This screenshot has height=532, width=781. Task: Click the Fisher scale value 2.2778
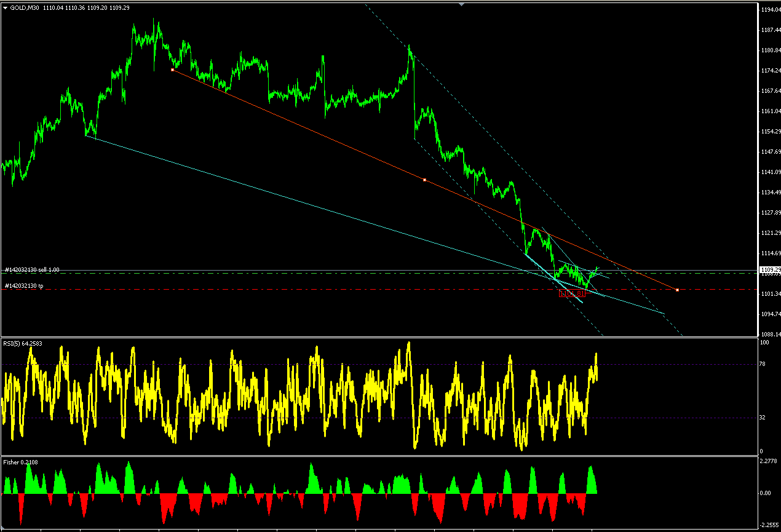coord(770,461)
